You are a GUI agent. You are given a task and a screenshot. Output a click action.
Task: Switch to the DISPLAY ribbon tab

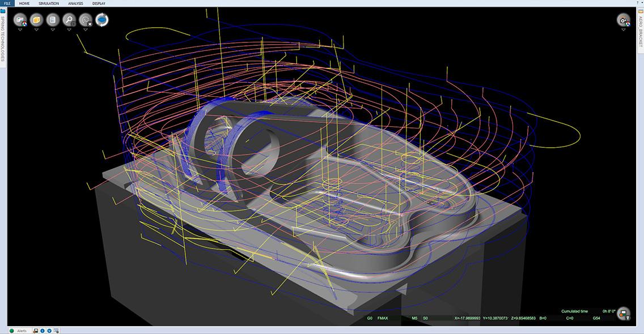[x=99, y=3]
